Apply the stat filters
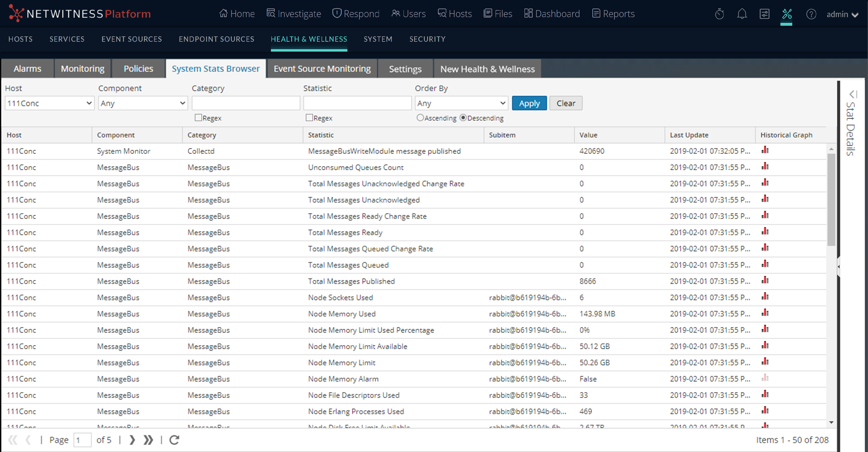This screenshot has width=868, height=452. click(529, 103)
